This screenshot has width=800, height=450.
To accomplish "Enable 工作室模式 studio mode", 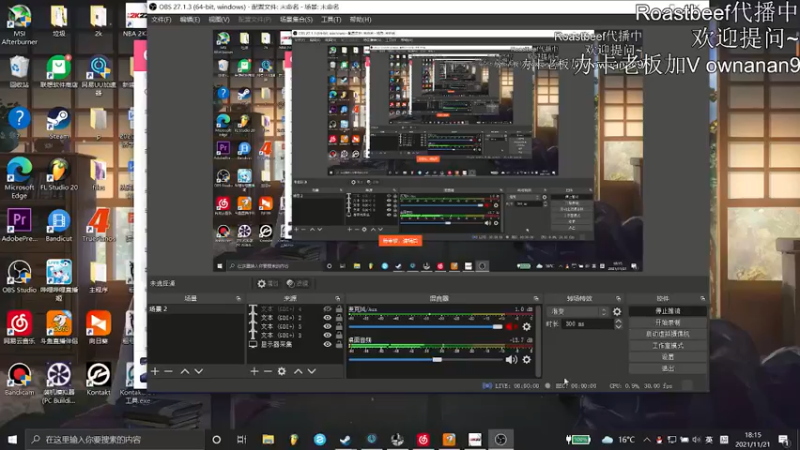I will click(x=668, y=345).
